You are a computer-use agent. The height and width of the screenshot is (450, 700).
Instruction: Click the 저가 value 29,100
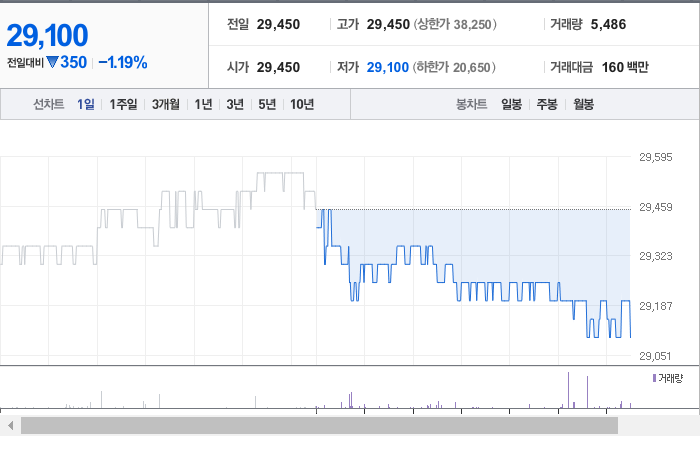click(388, 67)
